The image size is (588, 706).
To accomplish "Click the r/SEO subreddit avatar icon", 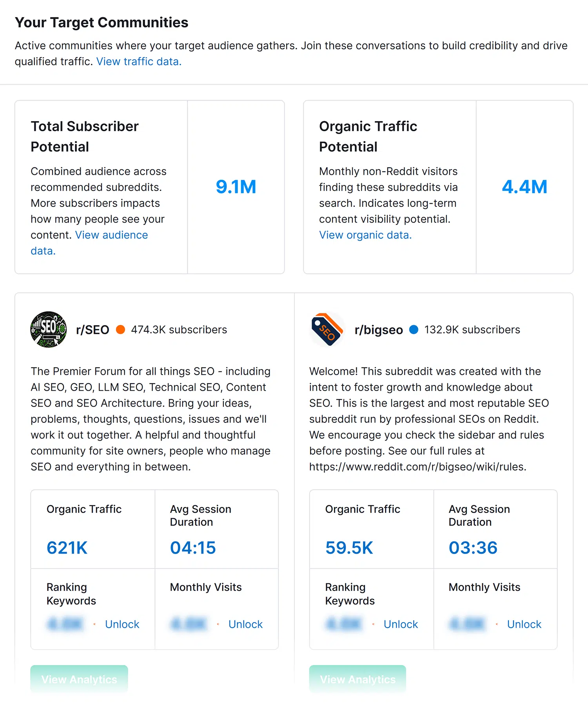I will pos(49,329).
